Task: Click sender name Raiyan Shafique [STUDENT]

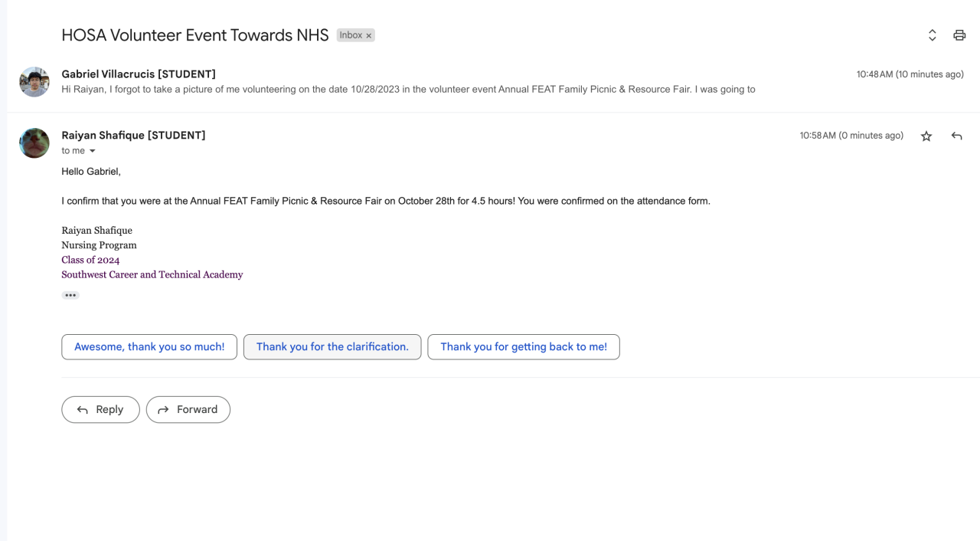Action: tap(133, 136)
